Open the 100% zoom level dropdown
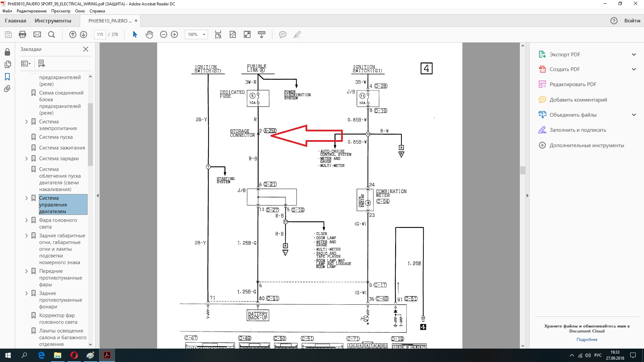The height and width of the screenshot is (362, 644). pyautogui.click(x=196, y=34)
